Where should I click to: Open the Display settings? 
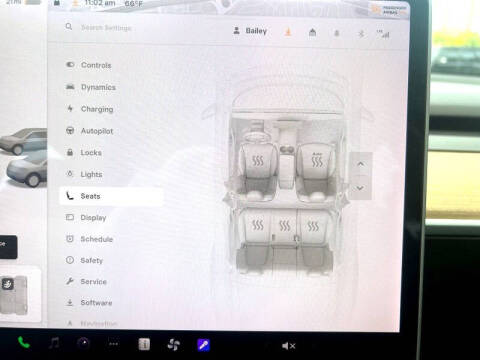pyautogui.click(x=111, y=218)
